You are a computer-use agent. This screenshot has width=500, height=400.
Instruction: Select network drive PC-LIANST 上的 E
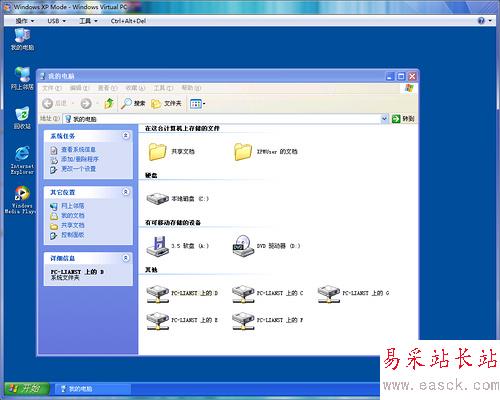(182, 320)
